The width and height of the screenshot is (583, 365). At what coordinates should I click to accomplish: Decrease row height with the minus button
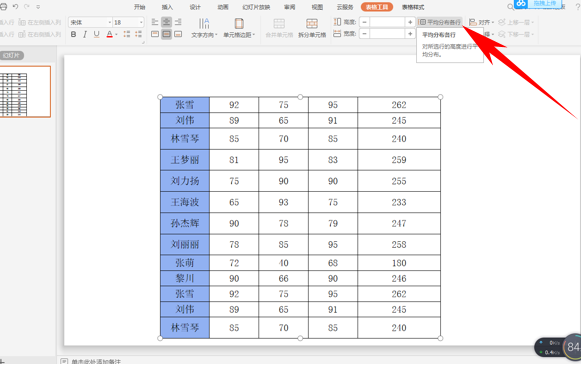(364, 22)
